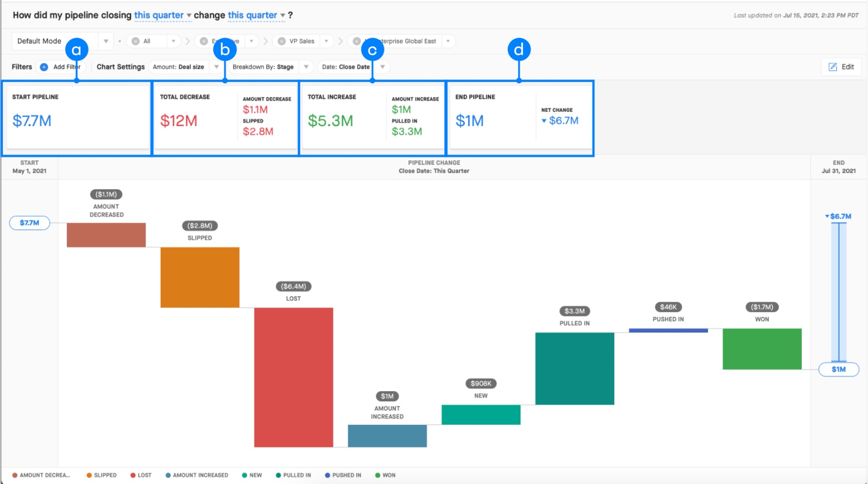
Task: Toggle the Amount Increased legend item
Action: point(197,475)
